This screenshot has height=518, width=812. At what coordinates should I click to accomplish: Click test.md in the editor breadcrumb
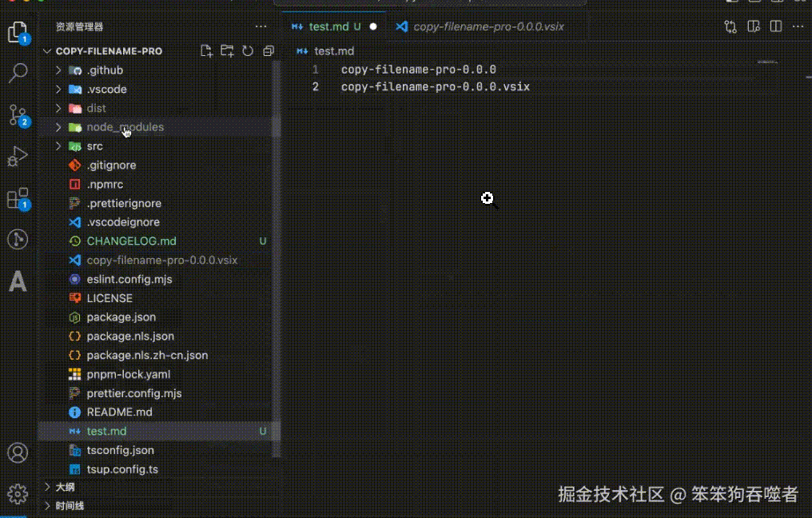(x=334, y=51)
